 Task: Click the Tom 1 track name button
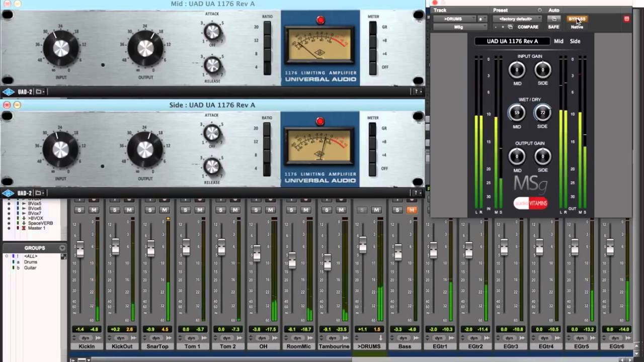coord(192,346)
